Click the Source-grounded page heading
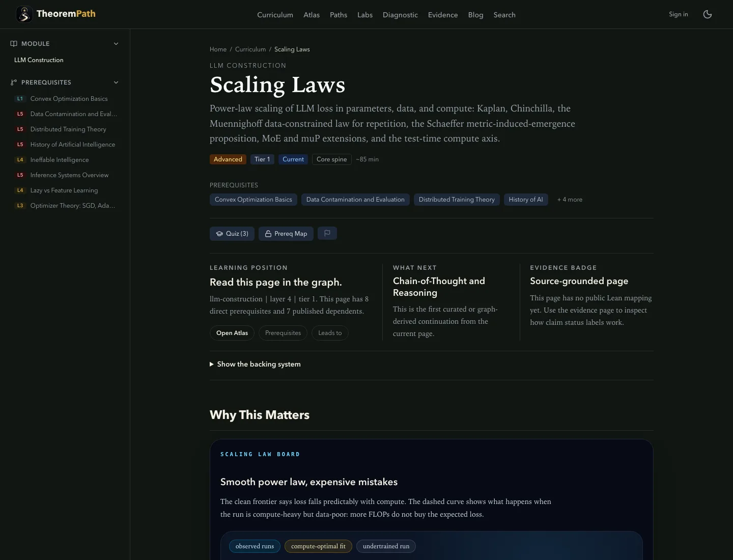Image resolution: width=733 pixels, height=560 pixels. pos(579,281)
